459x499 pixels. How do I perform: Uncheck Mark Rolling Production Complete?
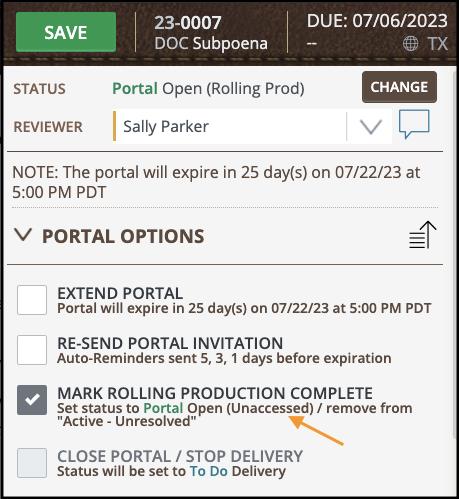point(32,400)
